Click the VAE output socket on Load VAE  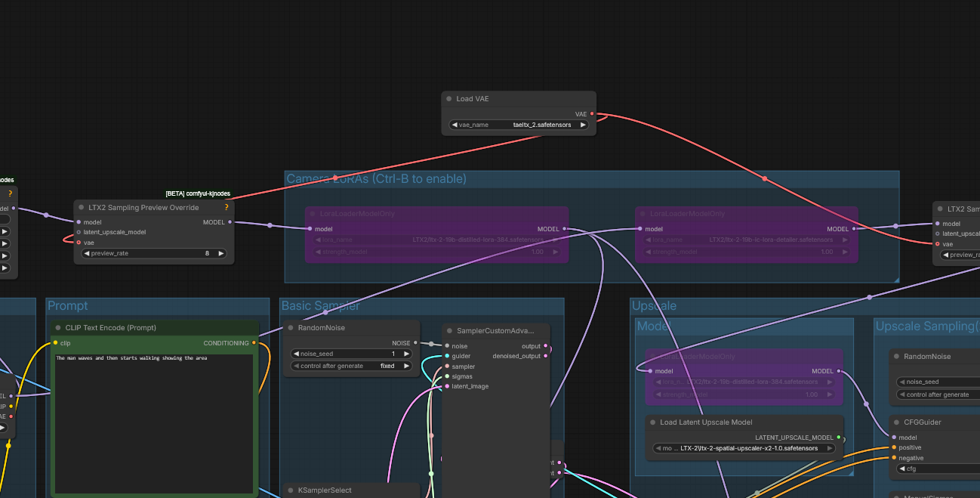pos(592,114)
